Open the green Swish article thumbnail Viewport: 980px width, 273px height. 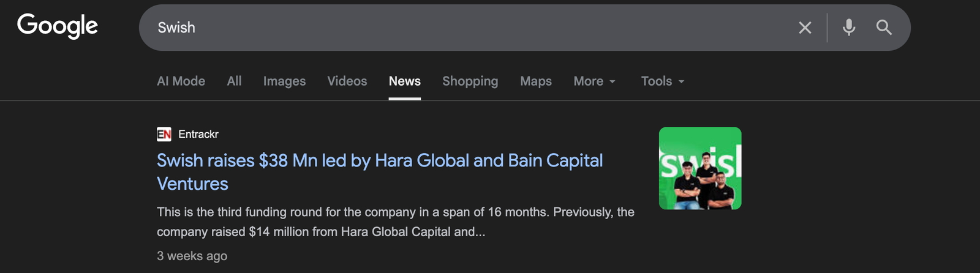[x=700, y=168]
